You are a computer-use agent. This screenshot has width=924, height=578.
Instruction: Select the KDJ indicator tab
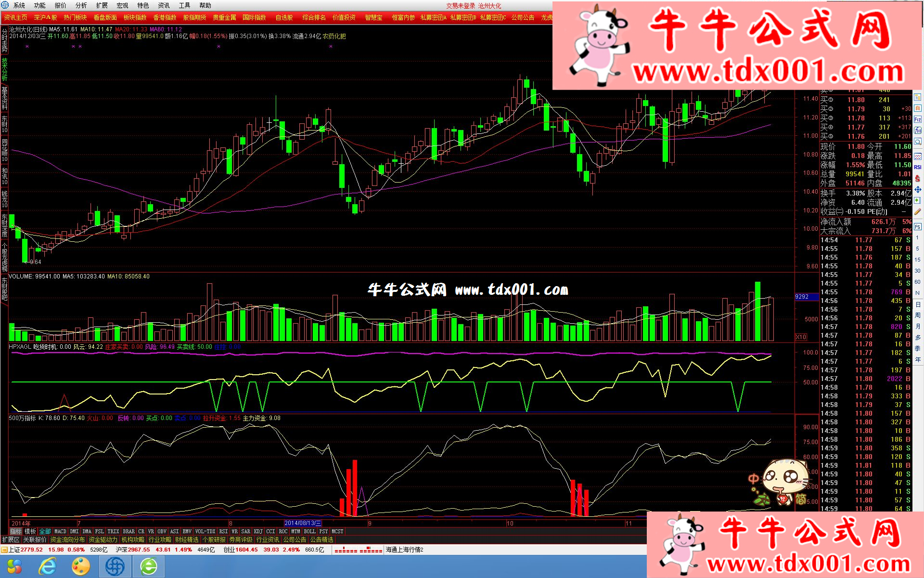[x=258, y=531]
